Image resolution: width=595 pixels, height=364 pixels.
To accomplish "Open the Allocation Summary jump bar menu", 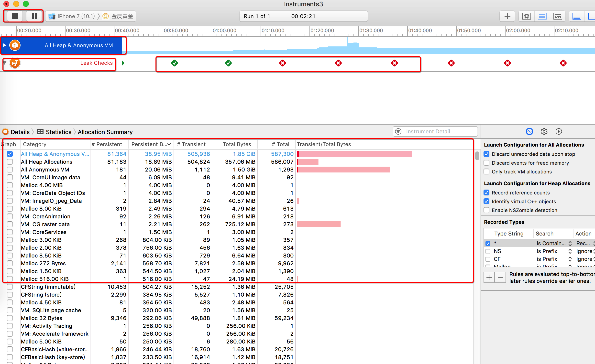I will click(105, 132).
